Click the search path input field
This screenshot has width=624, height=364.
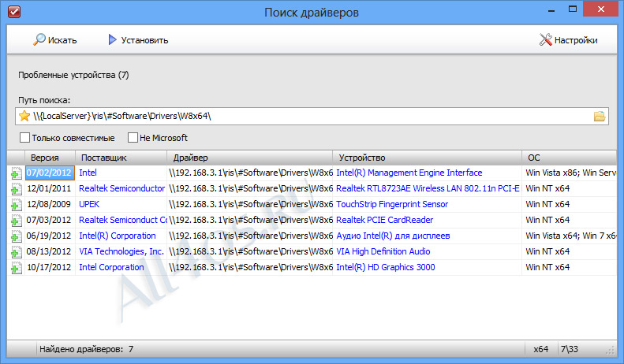pos(312,116)
